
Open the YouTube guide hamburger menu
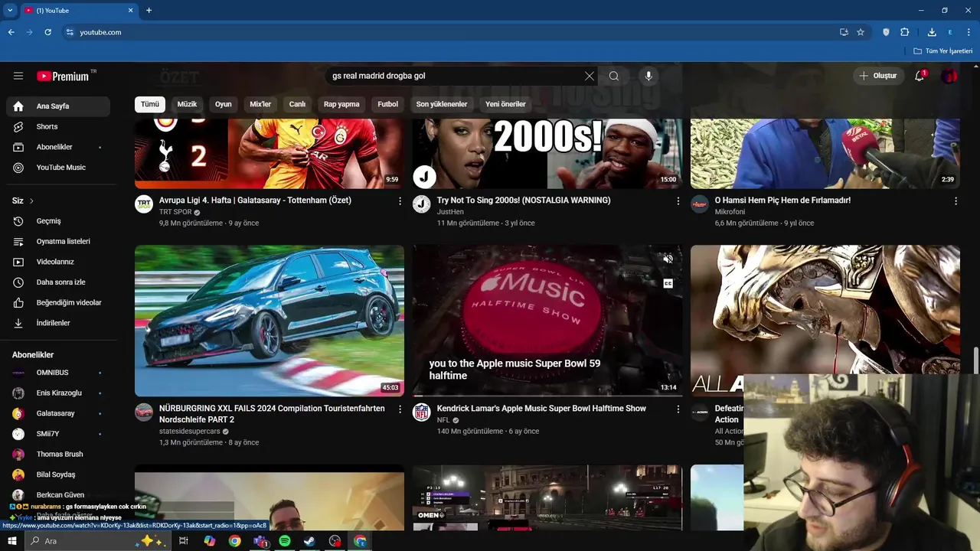click(18, 76)
